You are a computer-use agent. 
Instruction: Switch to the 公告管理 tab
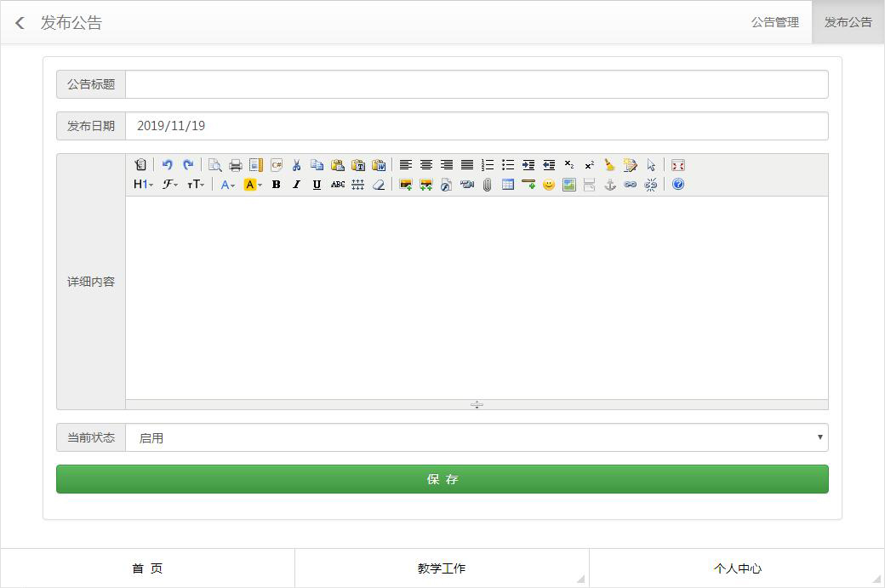tap(774, 22)
